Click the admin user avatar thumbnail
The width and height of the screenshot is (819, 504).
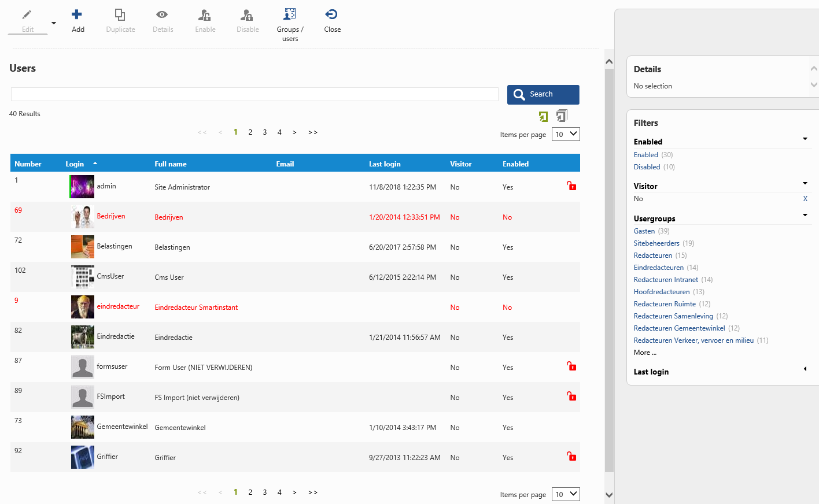point(82,187)
